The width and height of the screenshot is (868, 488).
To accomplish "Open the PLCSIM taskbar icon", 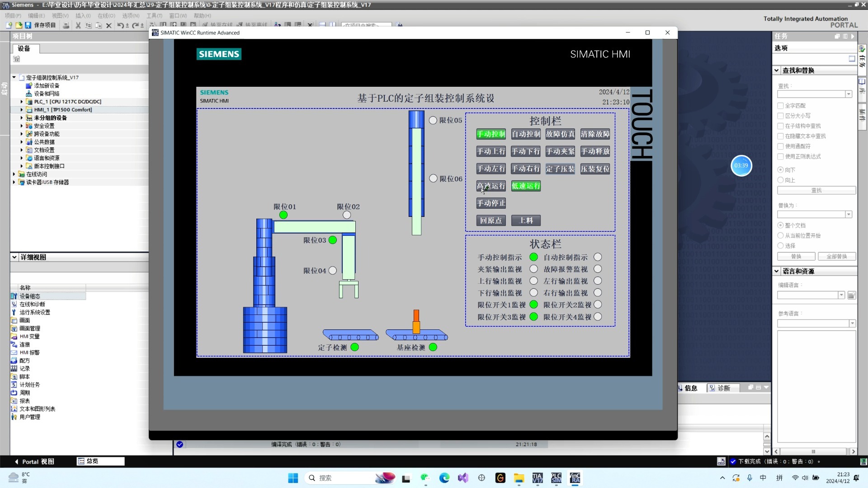I will point(556,478).
